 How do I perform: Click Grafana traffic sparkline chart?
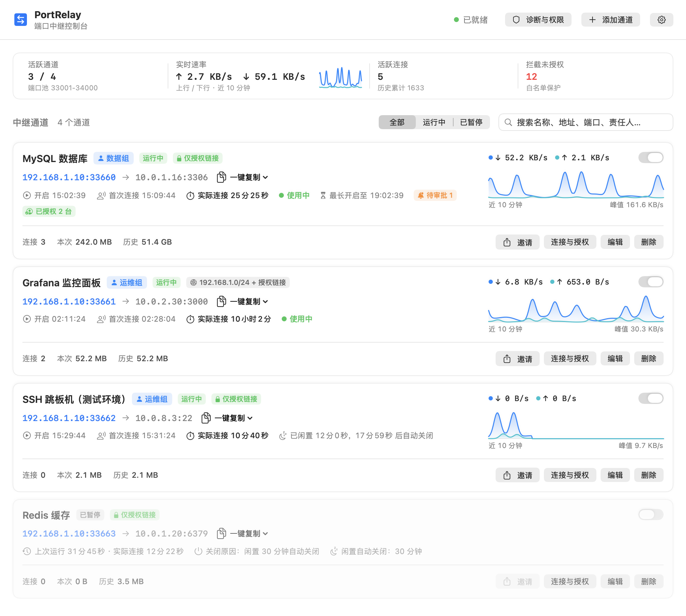576,309
